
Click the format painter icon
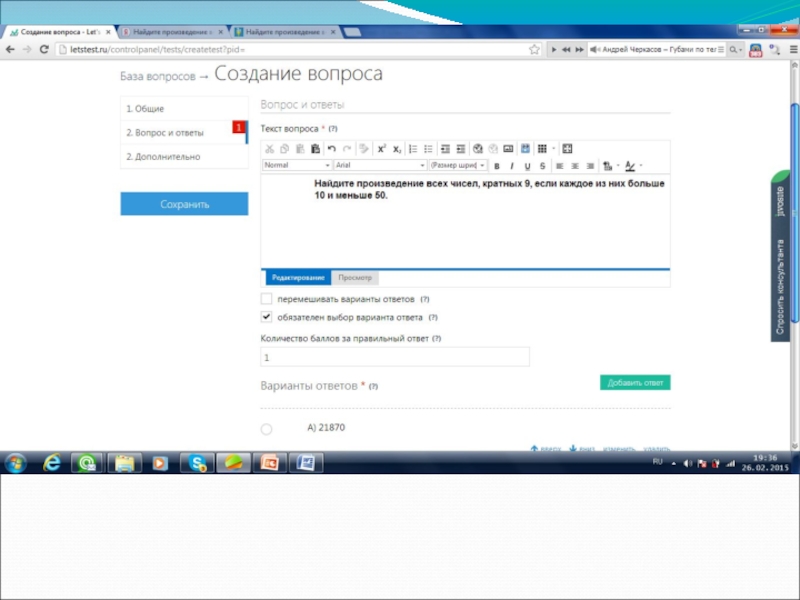(364, 149)
